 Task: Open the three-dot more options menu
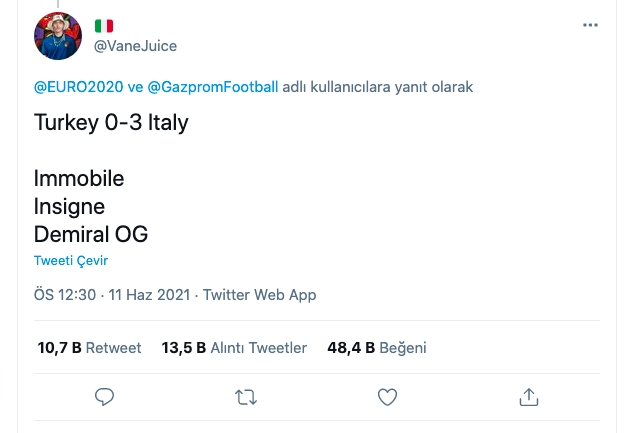tap(591, 25)
